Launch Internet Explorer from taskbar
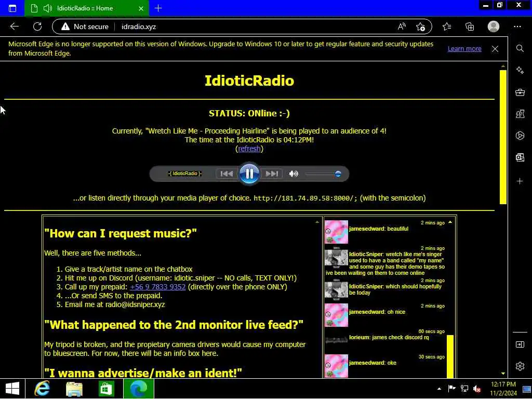The height and width of the screenshot is (399, 532). pyautogui.click(x=42, y=389)
